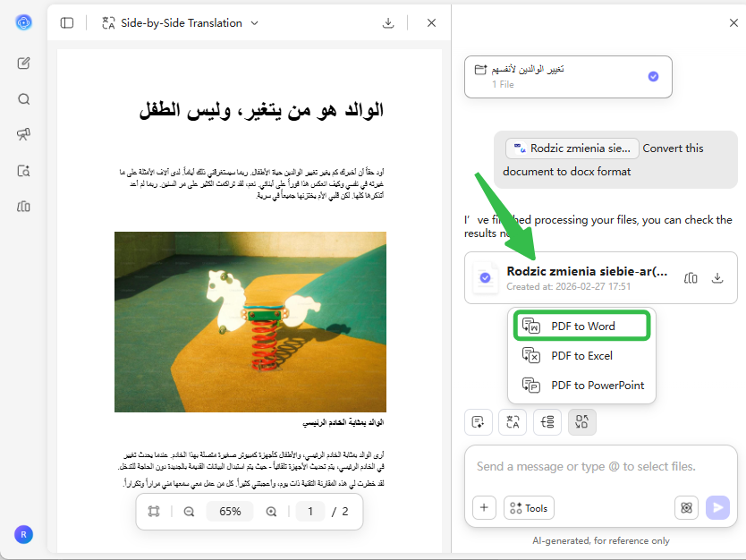Select the summarize quick action icon above input
The width and height of the screenshot is (746, 560).
tap(479, 421)
